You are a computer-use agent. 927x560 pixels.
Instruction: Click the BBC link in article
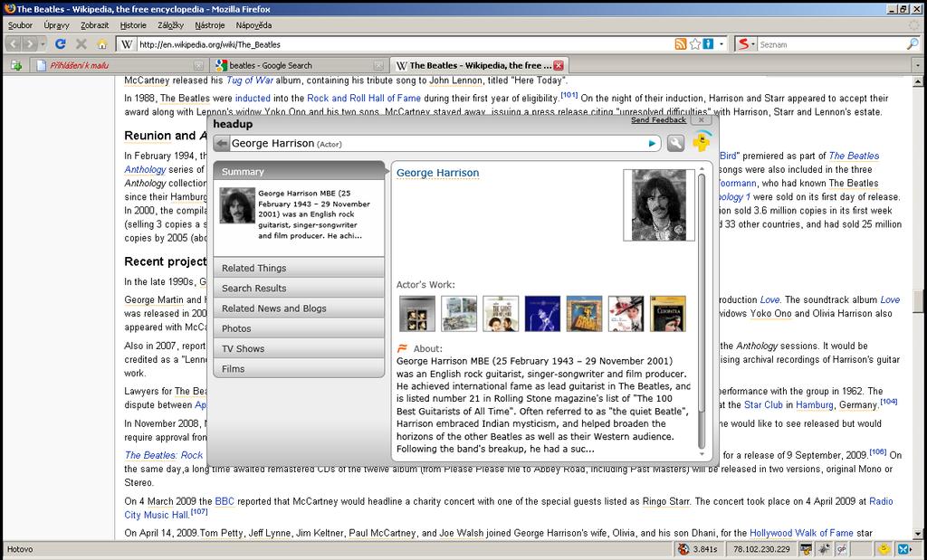pyautogui.click(x=225, y=501)
